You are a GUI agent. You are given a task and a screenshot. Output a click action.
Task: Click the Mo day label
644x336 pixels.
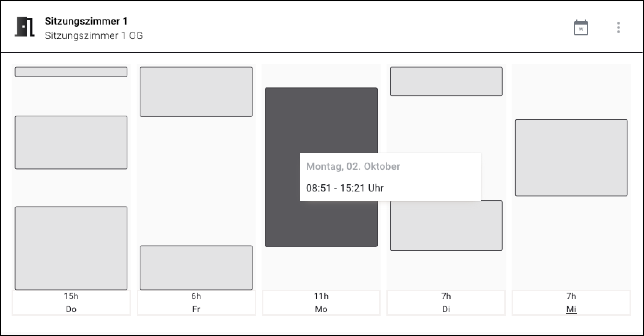click(x=321, y=309)
